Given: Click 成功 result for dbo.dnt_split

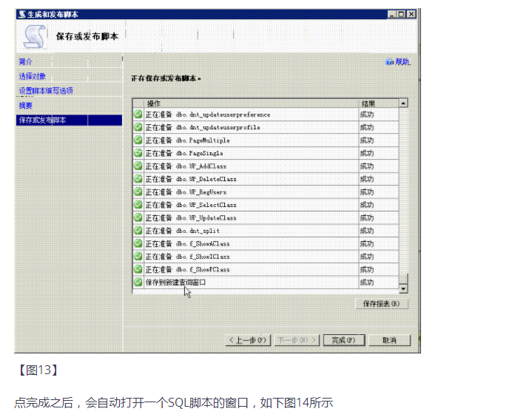Looking at the screenshot, I should click(x=367, y=231).
